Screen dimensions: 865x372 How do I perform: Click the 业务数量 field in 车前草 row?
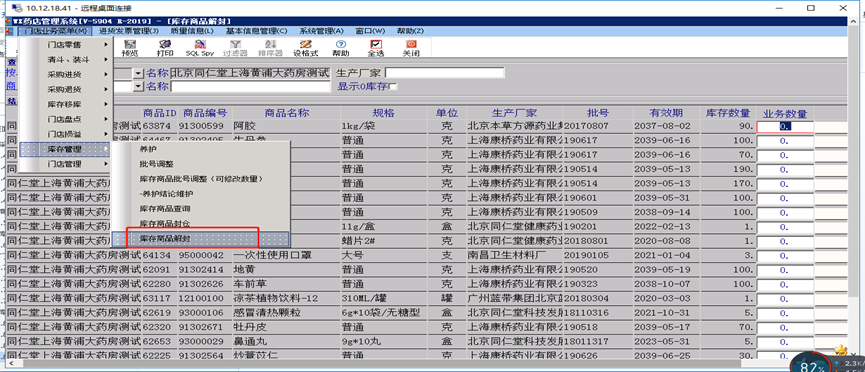pyautogui.click(x=785, y=284)
